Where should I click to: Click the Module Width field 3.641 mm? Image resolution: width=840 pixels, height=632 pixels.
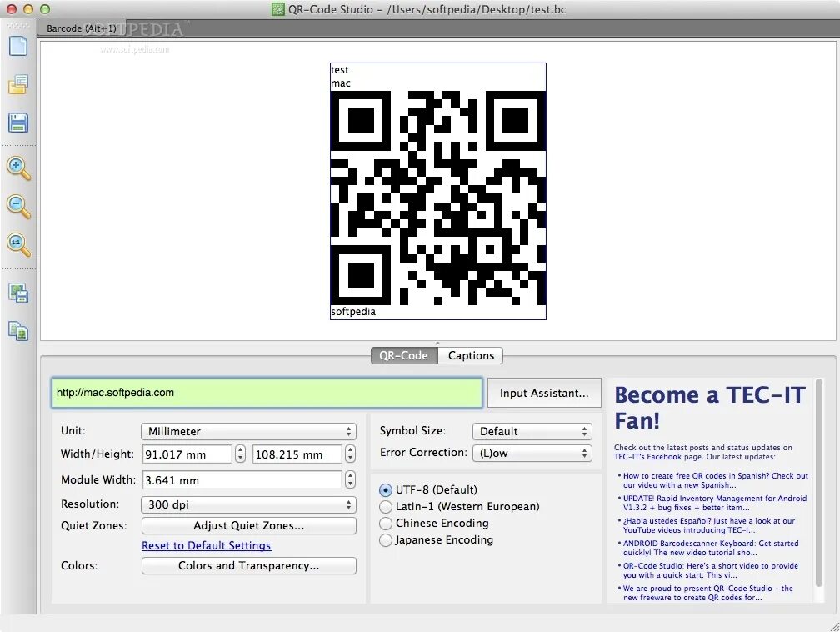pos(242,480)
